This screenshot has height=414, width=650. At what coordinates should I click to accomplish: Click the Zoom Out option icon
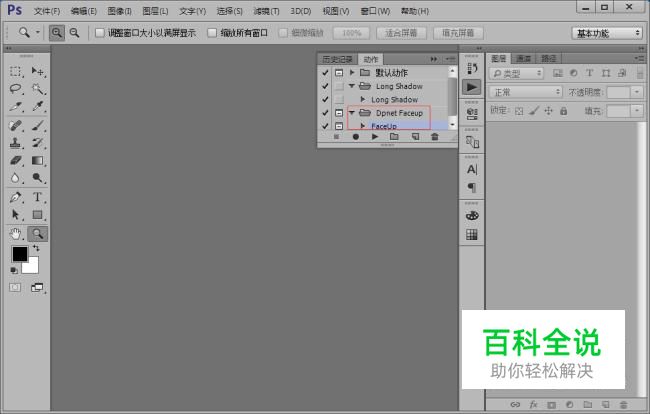[74, 33]
